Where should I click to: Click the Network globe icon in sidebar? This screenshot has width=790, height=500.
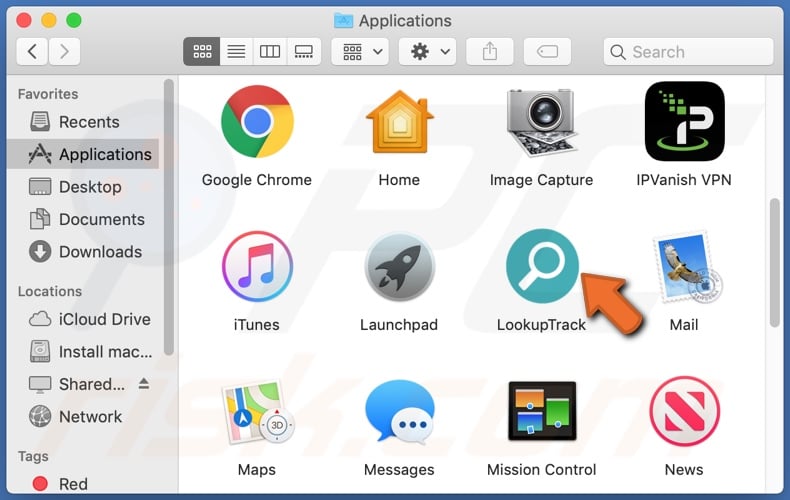click(x=40, y=416)
